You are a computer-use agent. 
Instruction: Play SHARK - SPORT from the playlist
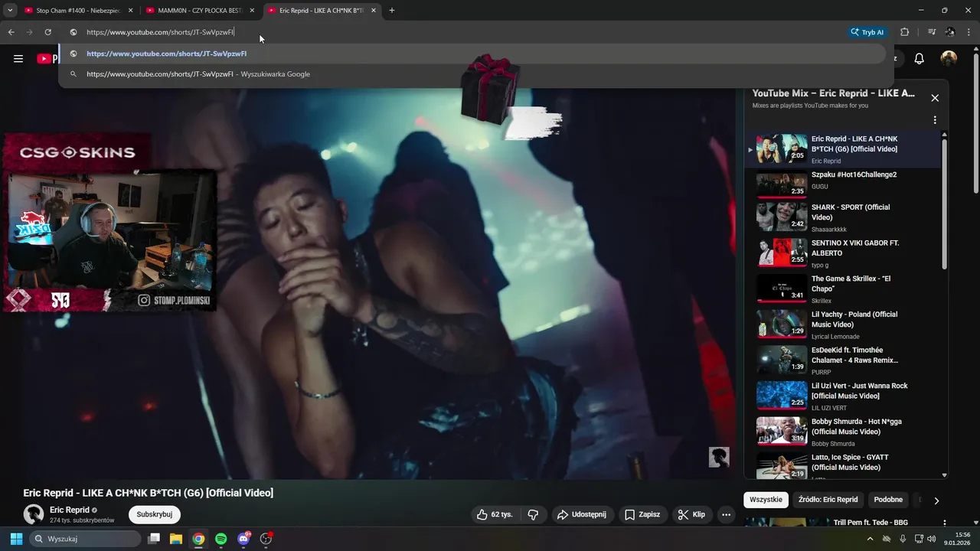point(842,217)
